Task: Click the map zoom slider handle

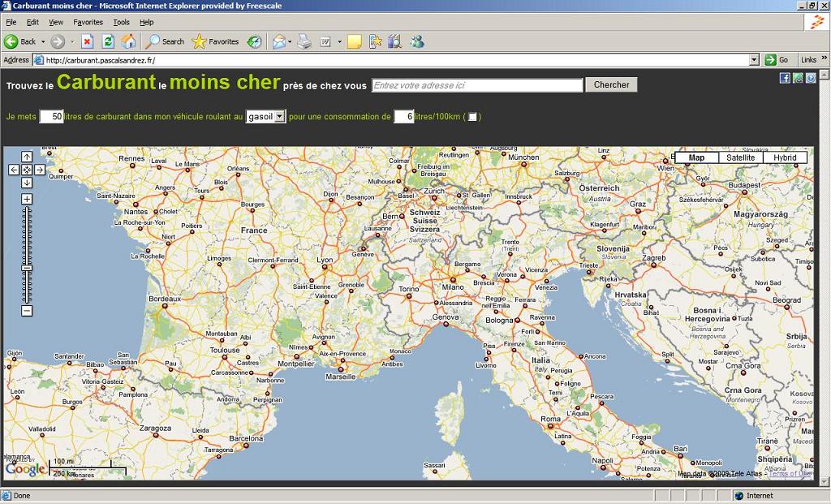Action: (x=27, y=268)
